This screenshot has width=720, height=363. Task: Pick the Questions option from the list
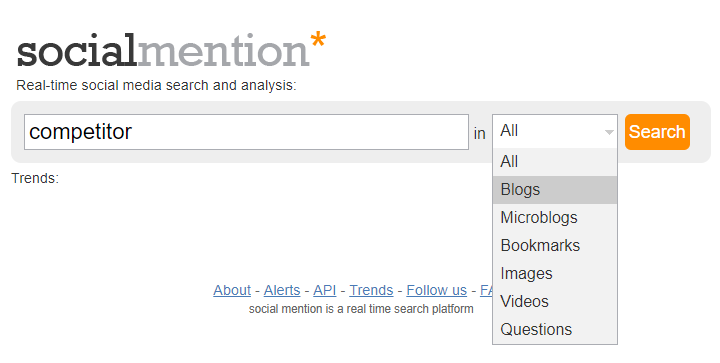coord(555,329)
